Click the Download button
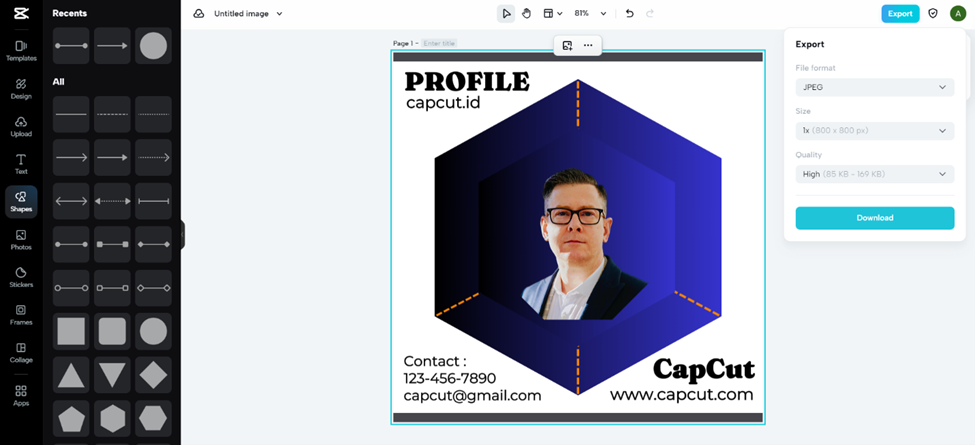 pos(874,218)
